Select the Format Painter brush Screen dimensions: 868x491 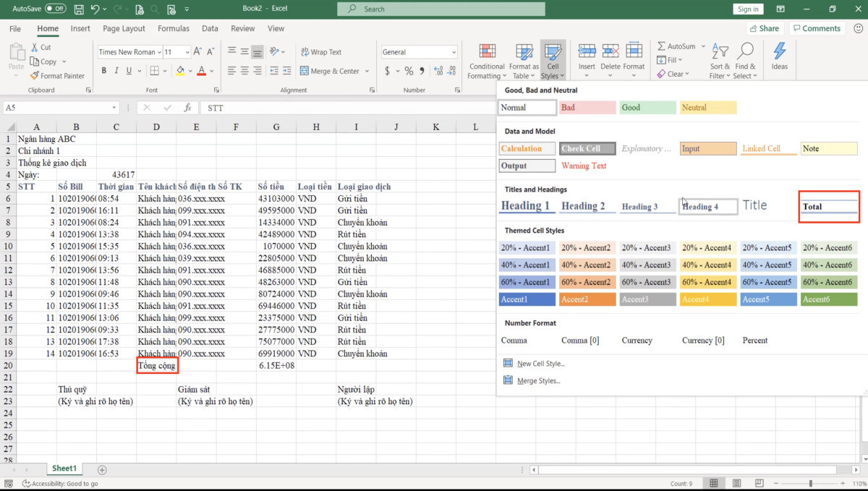point(57,75)
